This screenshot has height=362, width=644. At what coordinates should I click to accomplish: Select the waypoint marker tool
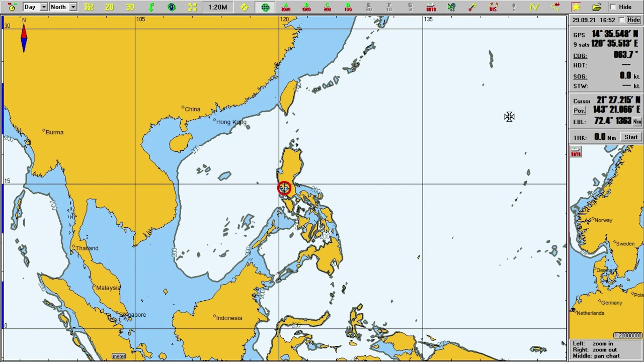click(x=472, y=7)
